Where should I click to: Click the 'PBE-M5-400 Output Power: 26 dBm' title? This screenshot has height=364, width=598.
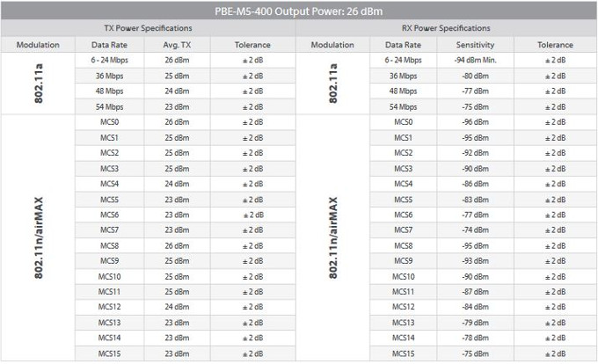(x=299, y=11)
